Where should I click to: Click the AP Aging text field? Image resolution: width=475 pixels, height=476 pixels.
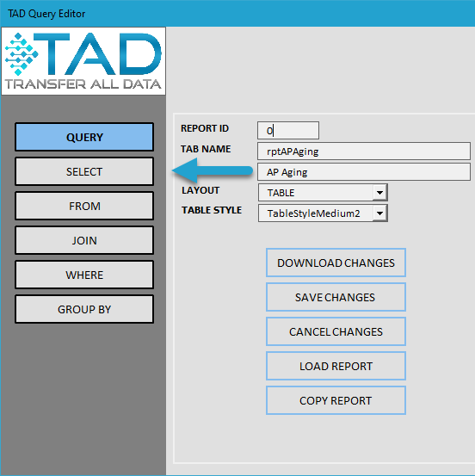(364, 172)
